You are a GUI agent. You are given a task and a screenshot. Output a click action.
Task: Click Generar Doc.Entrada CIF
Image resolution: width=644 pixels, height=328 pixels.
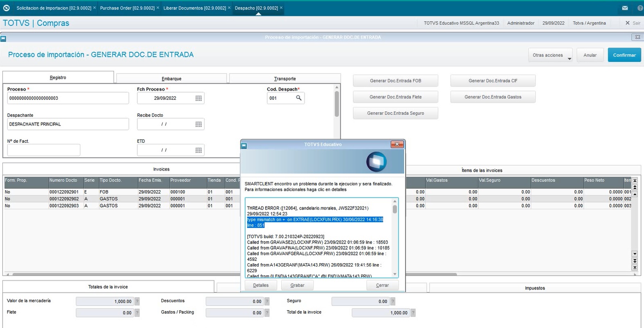(493, 81)
